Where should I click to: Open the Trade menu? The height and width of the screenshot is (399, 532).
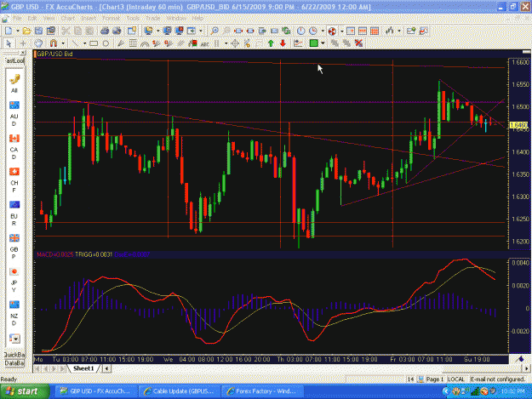pyautogui.click(x=152, y=18)
